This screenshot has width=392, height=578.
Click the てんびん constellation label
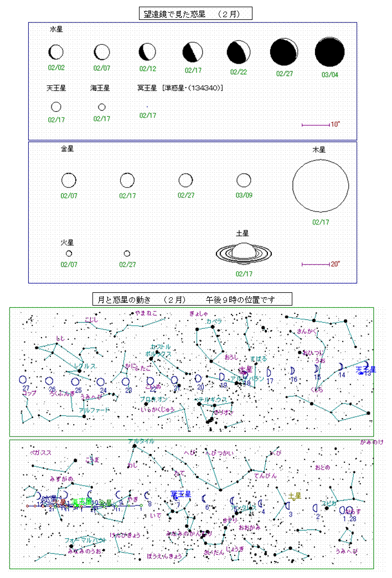(266, 476)
